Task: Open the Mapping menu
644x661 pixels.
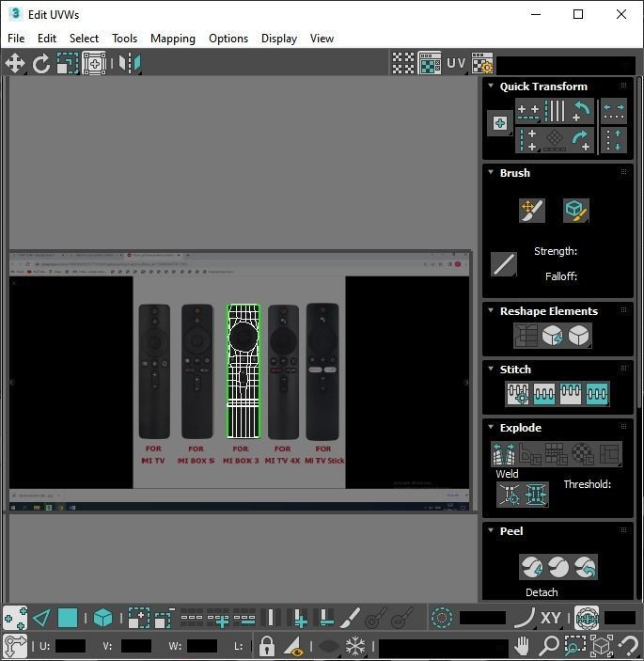Action: pos(173,39)
